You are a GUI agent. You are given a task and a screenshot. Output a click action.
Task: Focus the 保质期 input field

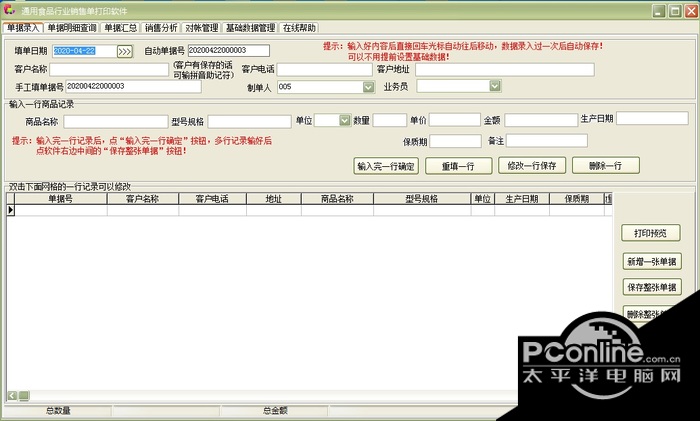point(455,141)
